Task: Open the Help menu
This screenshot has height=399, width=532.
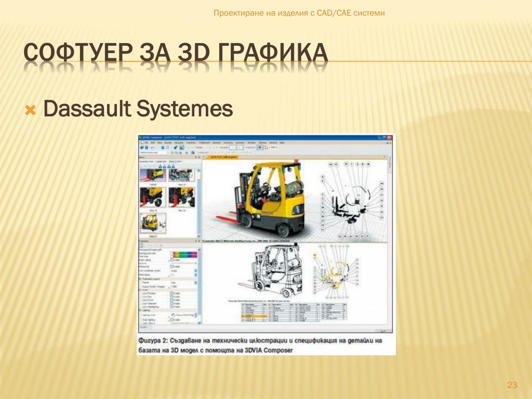Action: 282,142
